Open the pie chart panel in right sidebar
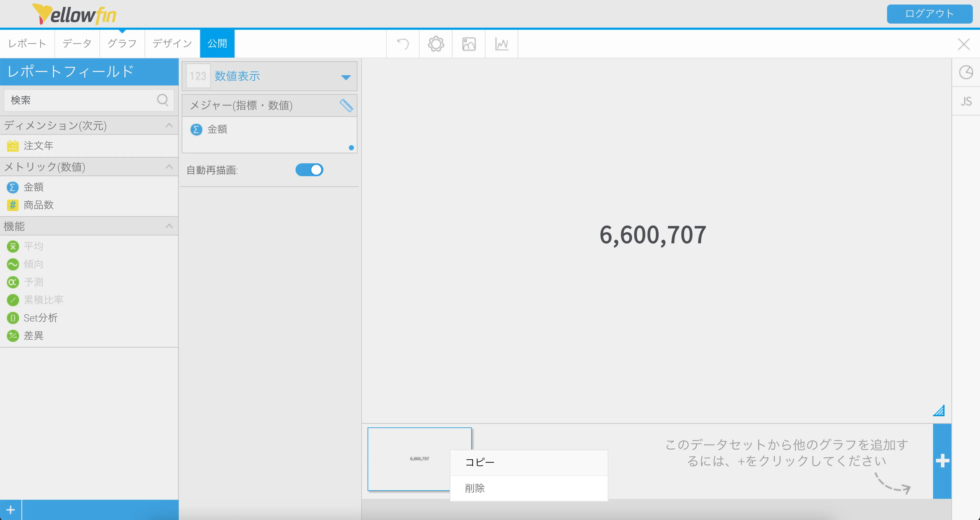The width and height of the screenshot is (980, 520). coord(965,72)
